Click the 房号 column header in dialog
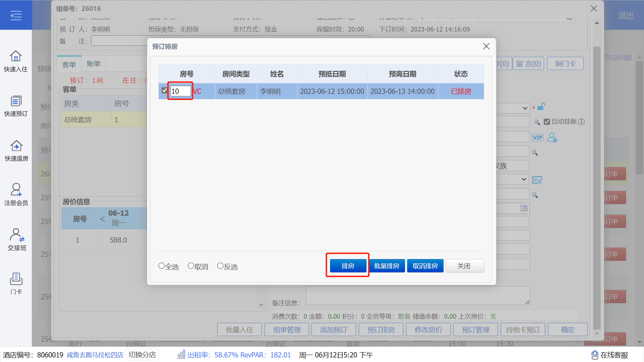 tap(187, 74)
